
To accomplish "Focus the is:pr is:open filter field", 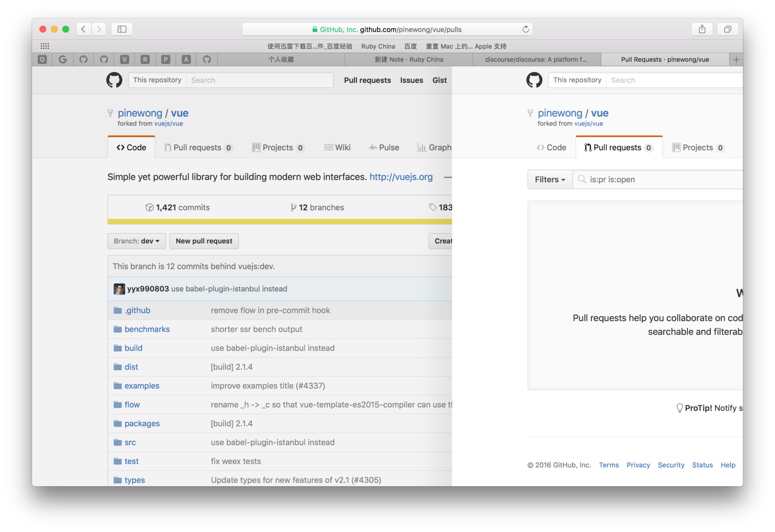I will point(658,179).
